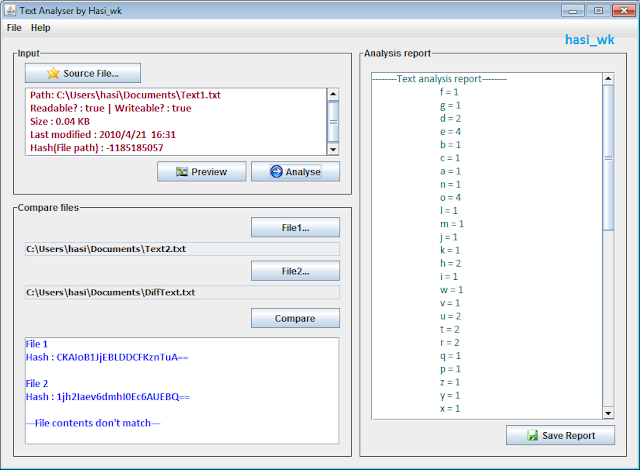Select the 'Hash(File path) : -1185185057' line
The height and width of the screenshot is (470, 640).
pos(96,147)
